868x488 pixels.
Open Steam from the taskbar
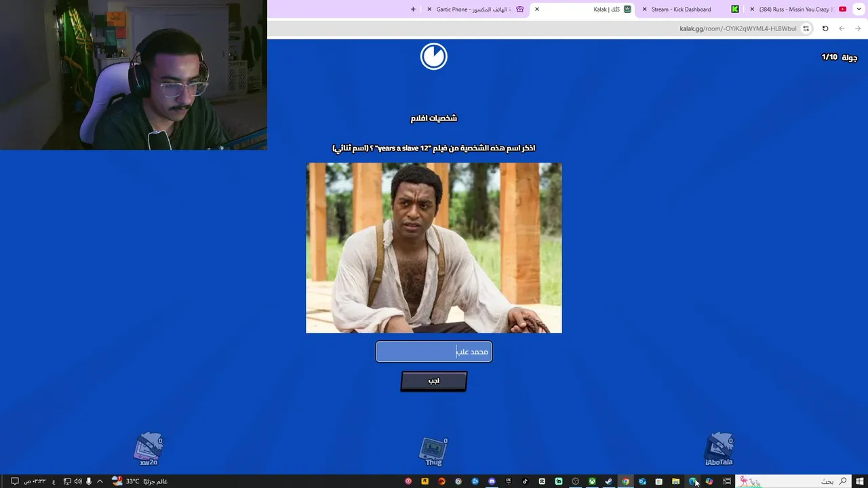click(608, 481)
